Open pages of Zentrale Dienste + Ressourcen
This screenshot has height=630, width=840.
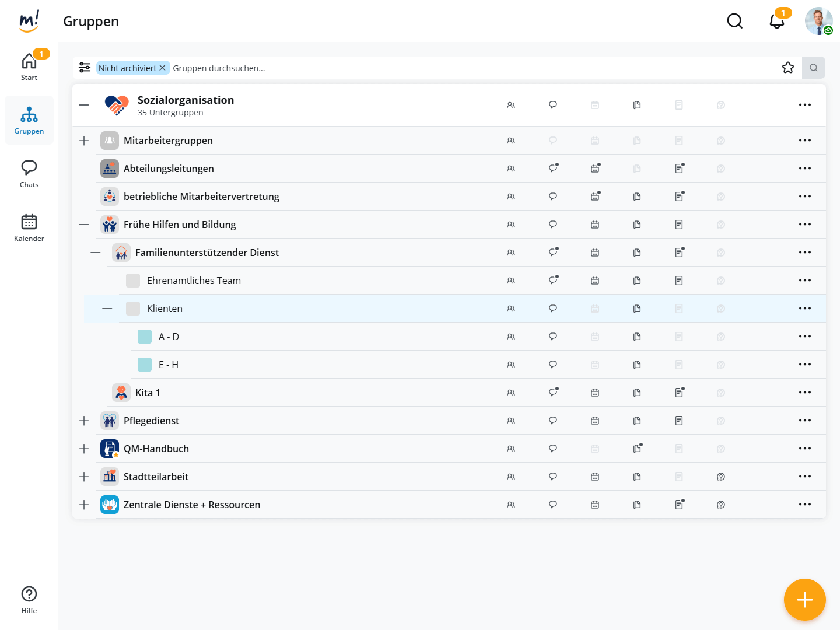[x=679, y=505]
